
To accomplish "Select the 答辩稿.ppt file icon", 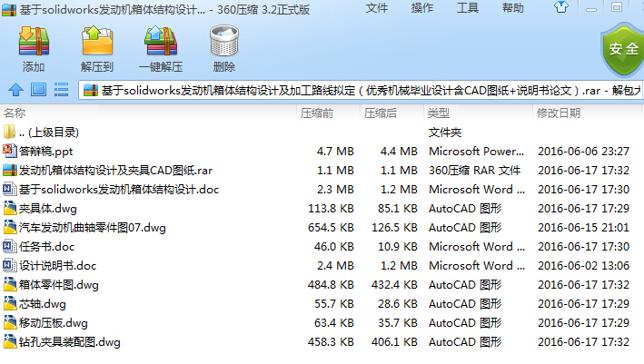I will pos(9,151).
